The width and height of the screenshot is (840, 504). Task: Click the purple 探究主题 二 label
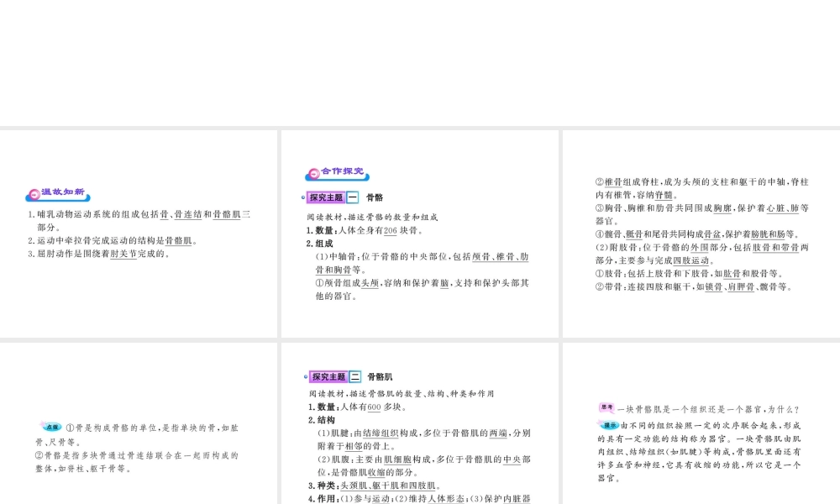(335, 377)
